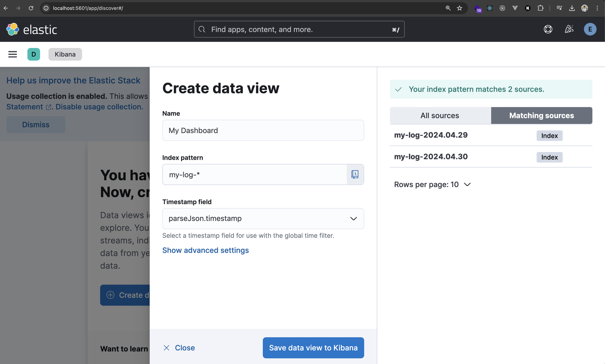Click Index badge for my-log-2024.04.29

coord(549,135)
